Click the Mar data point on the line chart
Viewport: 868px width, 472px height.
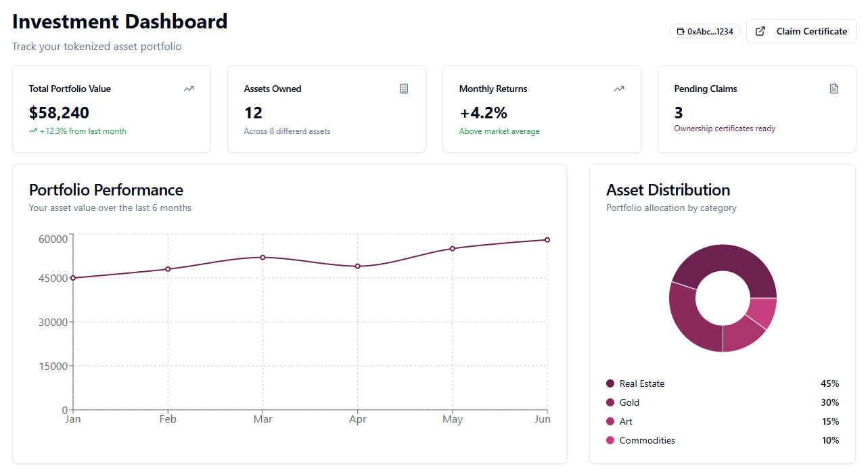(262, 258)
